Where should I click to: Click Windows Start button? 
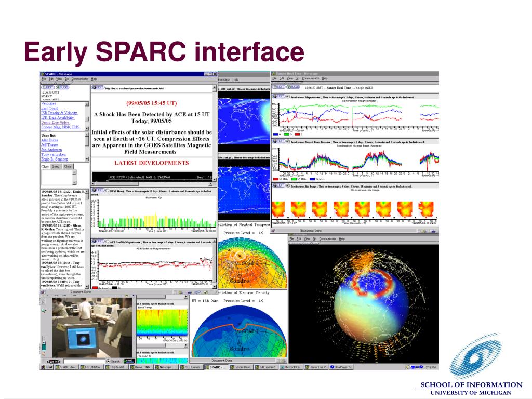[x=47, y=367]
